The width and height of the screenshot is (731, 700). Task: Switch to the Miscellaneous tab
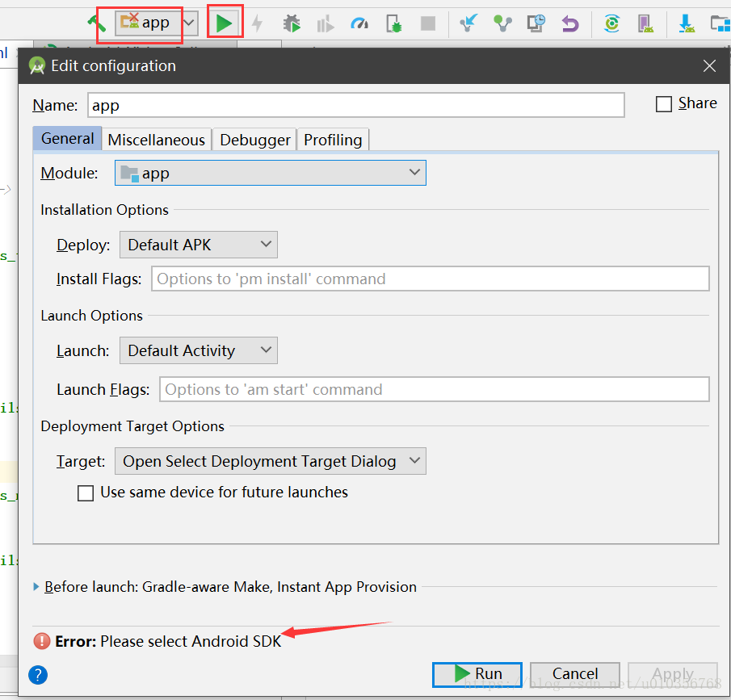[157, 140]
